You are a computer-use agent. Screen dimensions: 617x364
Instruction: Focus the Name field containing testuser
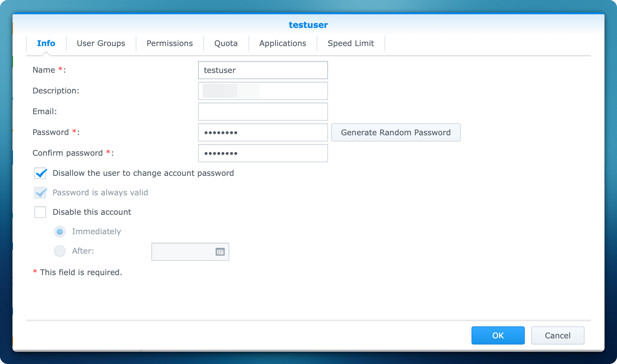click(x=263, y=70)
